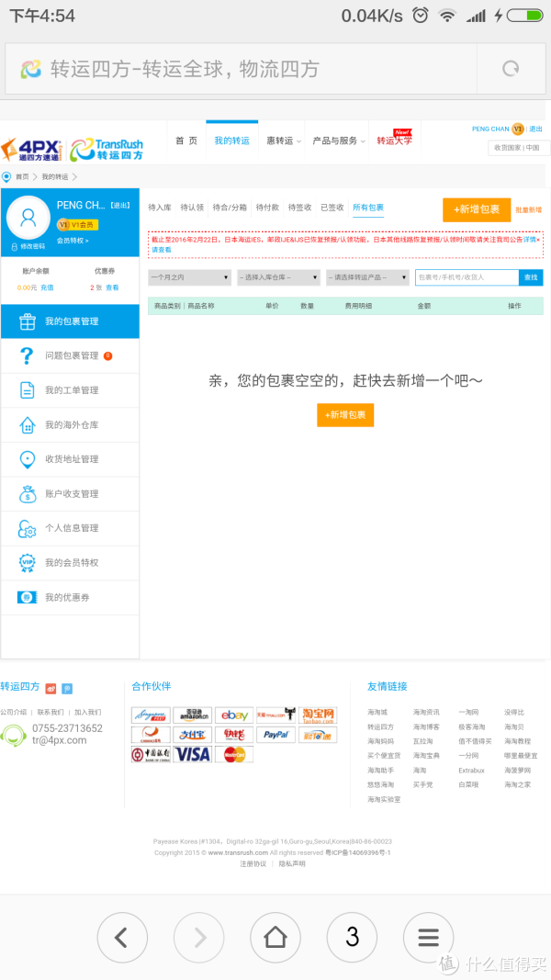
Task: Reload the page with refresh icon
Action: click(x=511, y=69)
